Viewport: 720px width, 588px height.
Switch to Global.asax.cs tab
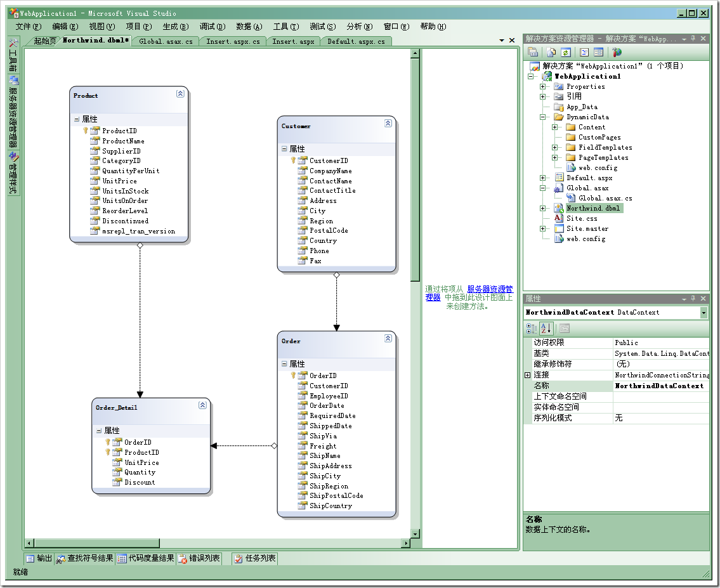[x=166, y=41]
